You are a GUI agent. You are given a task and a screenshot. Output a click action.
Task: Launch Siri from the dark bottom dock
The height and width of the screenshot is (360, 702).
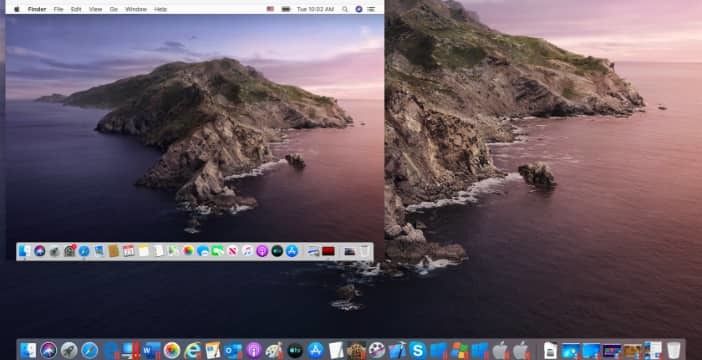coord(48,350)
